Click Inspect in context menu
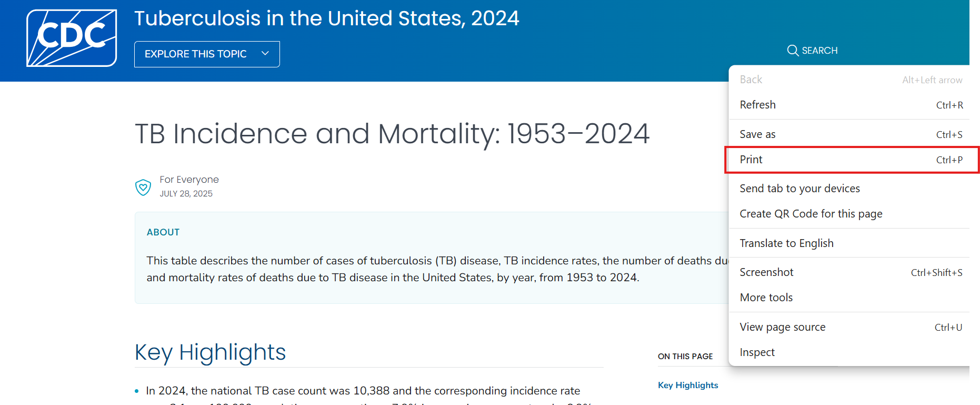This screenshot has width=980, height=405. [x=757, y=352]
